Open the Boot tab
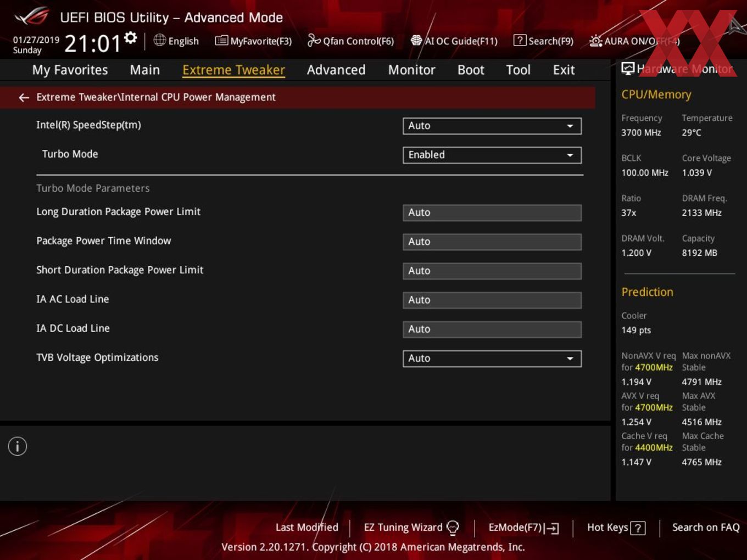This screenshot has width=747, height=560. pyautogui.click(x=471, y=70)
